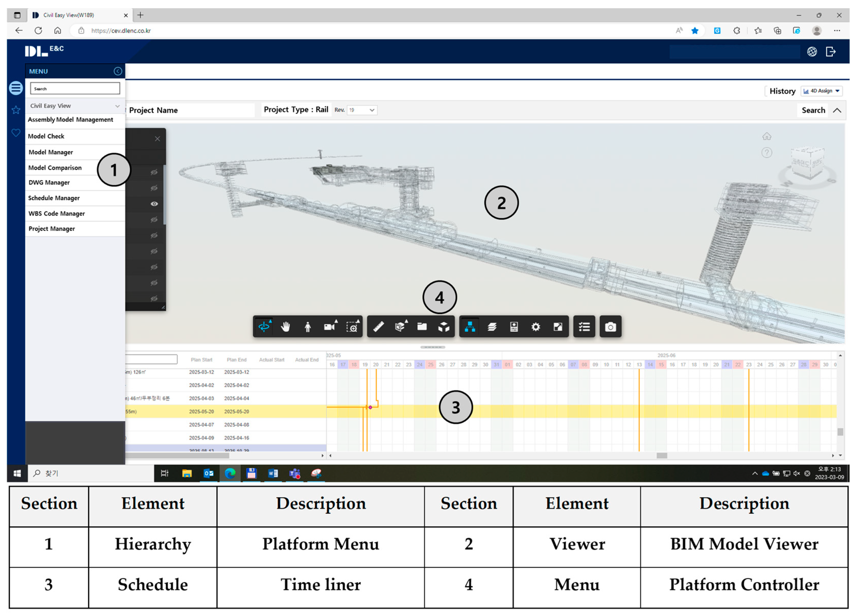Toggle the second crossed-out eye icon
854x616 pixels.
coord(154,188)
